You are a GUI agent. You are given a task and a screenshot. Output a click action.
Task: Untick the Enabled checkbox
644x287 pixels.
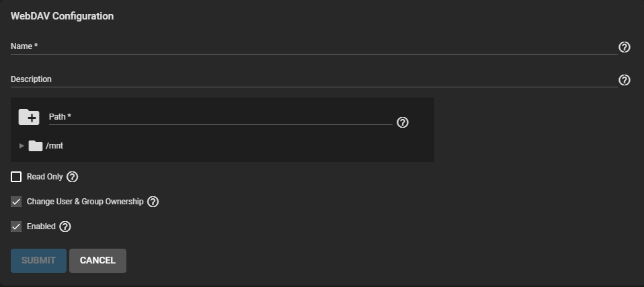click(x=17, y=227)
